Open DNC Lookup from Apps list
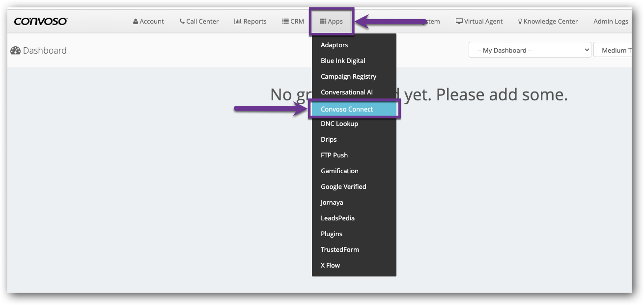Viewport: 644px width, 305px height. pos(339,123)
